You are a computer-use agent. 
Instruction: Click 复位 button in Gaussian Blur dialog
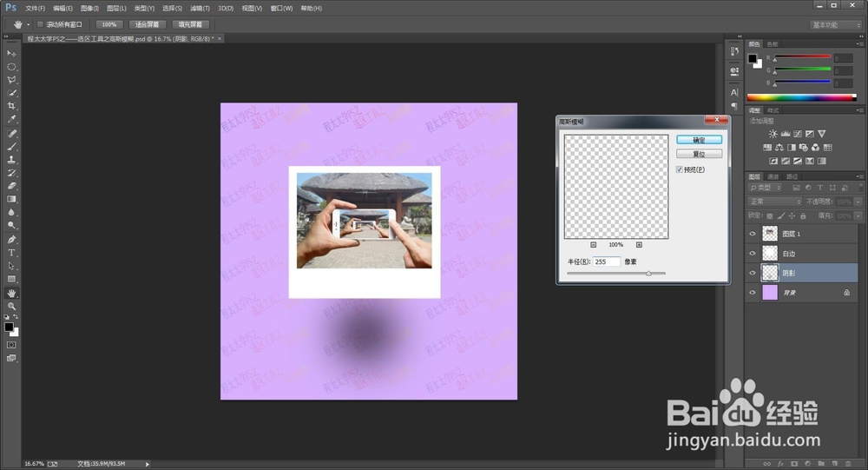(x=699, y=154)
